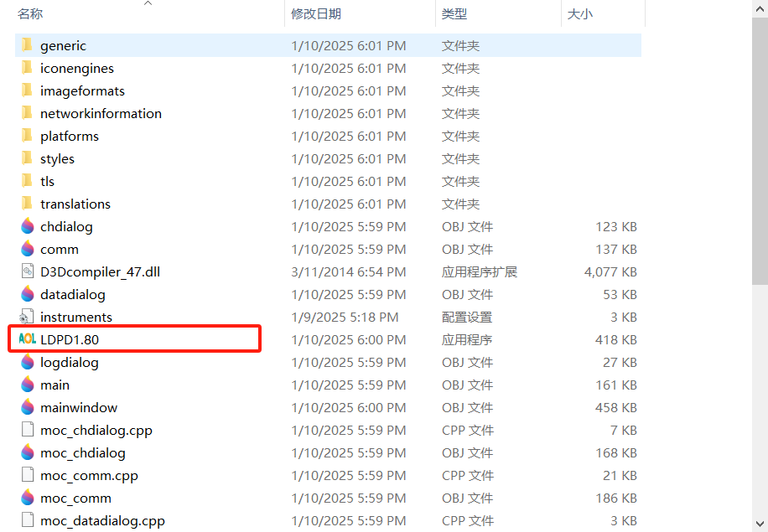Sort by 类型 column header
The width and height of the screenshot is (768, 532).
coord(454,14)
